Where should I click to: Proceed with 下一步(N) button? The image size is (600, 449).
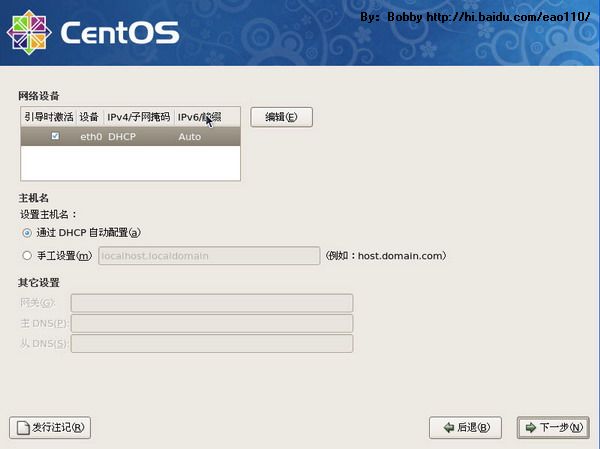pyautogui.click(x=553, y=428)
